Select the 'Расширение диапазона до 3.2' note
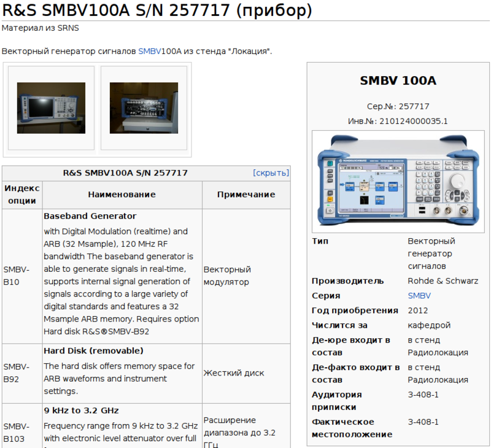Image resolution: width=491 pixels, height=448 pixels. coord(239,427)
